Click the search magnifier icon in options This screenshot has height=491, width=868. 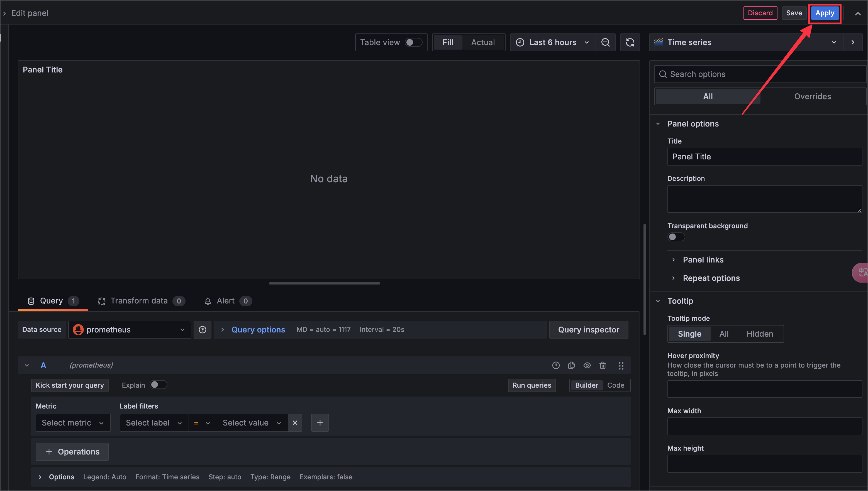[x=663, y=74]
